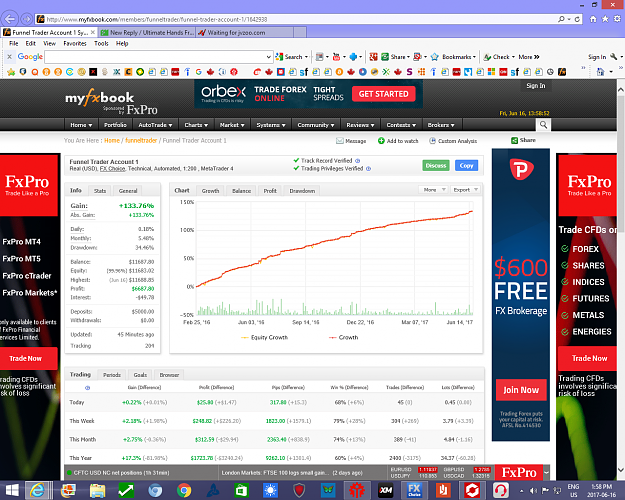Open the Tools menu
Viewport: 625px width, 500px height.
101,43
